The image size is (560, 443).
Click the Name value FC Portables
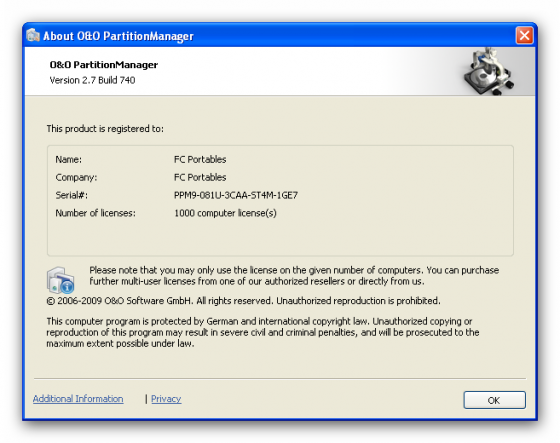click(x=200, y=159)
